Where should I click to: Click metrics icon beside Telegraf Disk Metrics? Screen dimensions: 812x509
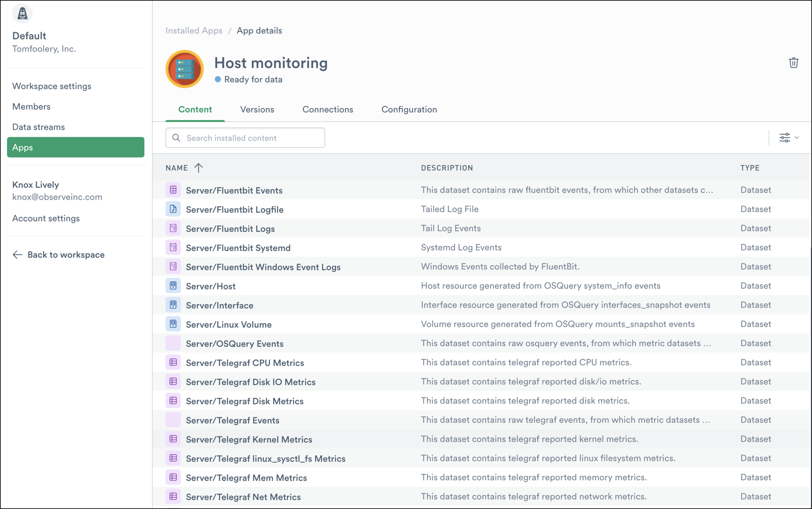click(173, 401)
